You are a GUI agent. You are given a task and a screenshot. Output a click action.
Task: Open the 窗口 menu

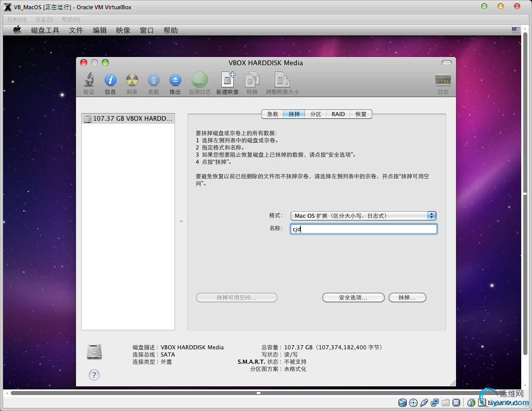point(146,30)
